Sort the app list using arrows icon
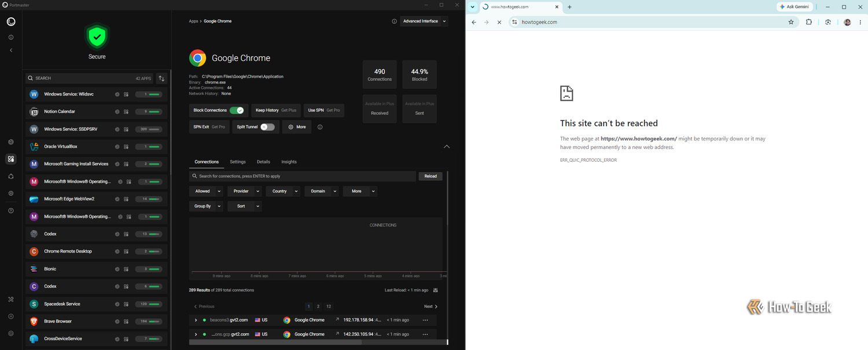Viewport: 868px width, 350px height. click(x=161, y=78)
